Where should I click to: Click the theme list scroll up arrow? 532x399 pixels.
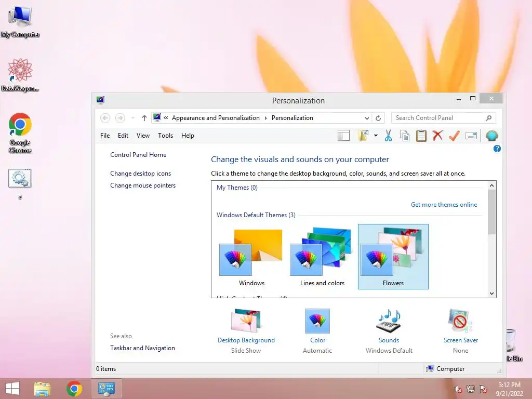[x=491, y=185]
